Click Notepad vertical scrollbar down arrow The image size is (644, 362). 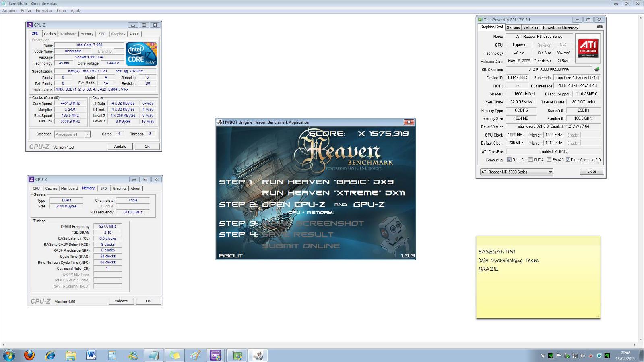tap(640, 339)
